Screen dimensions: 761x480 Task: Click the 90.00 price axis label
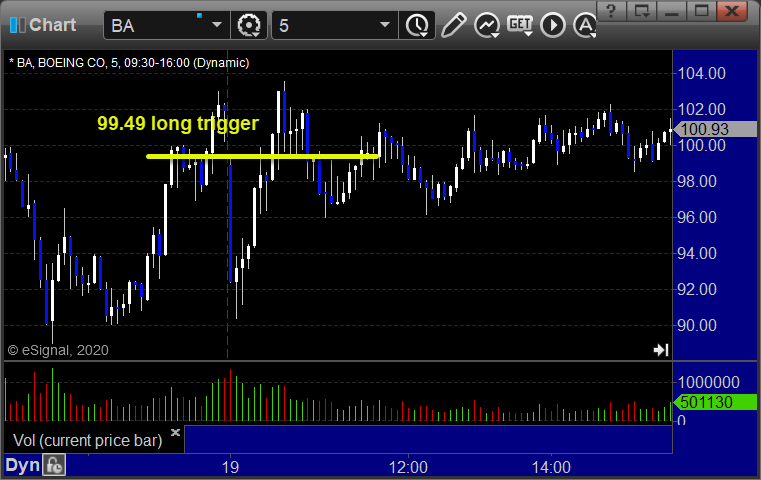point(697,325)
